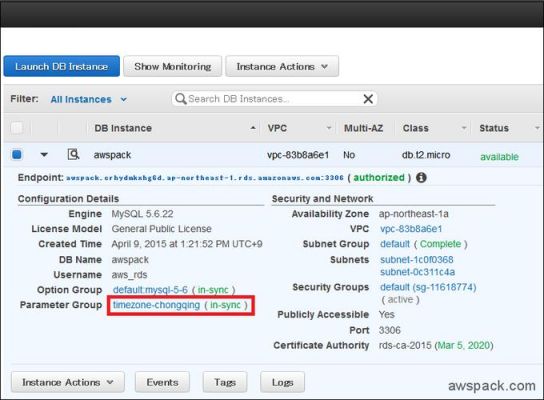Open the All Instances filter dropdown

pyautogui.click(x=89, y=100)
